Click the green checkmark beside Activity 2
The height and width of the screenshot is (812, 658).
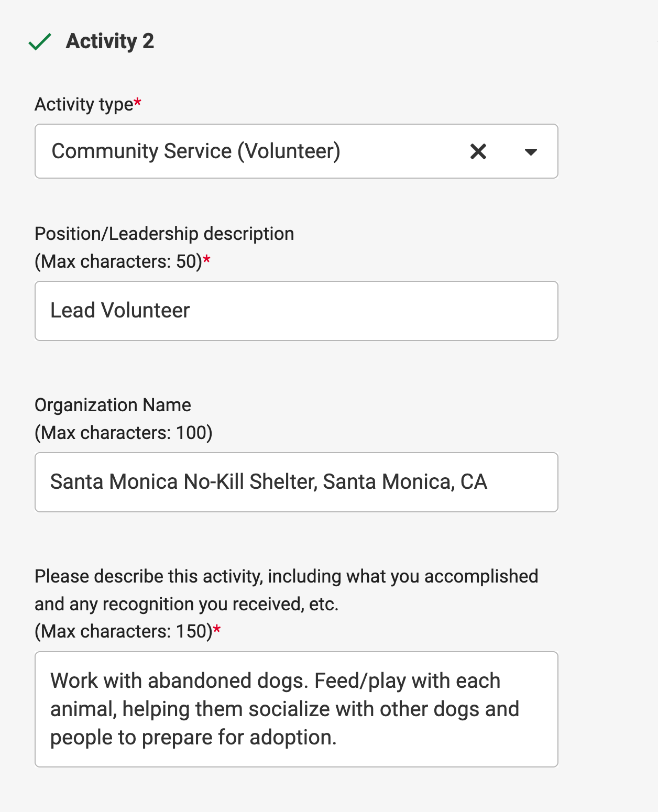click(x=40, y=41)
